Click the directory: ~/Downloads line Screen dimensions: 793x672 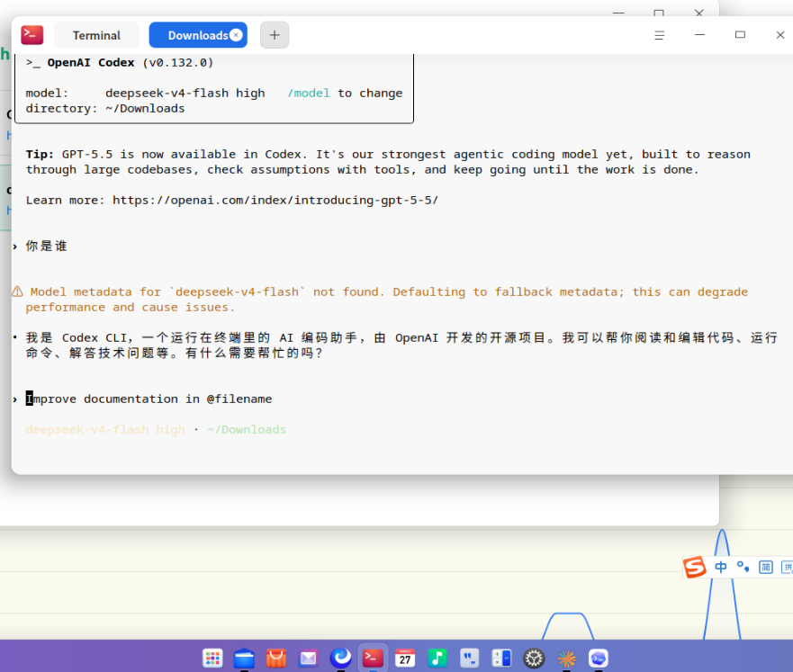pos(105,109)
